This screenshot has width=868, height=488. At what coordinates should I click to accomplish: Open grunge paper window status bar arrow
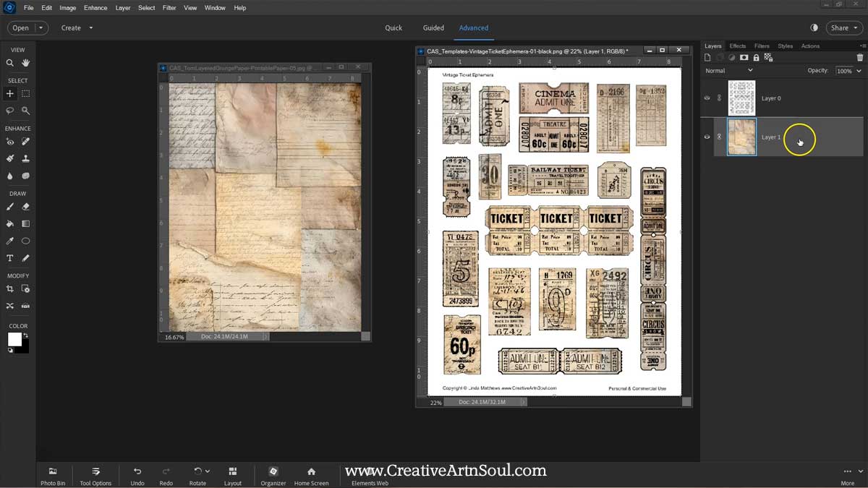pyautogui.click(x=265, y=337)
